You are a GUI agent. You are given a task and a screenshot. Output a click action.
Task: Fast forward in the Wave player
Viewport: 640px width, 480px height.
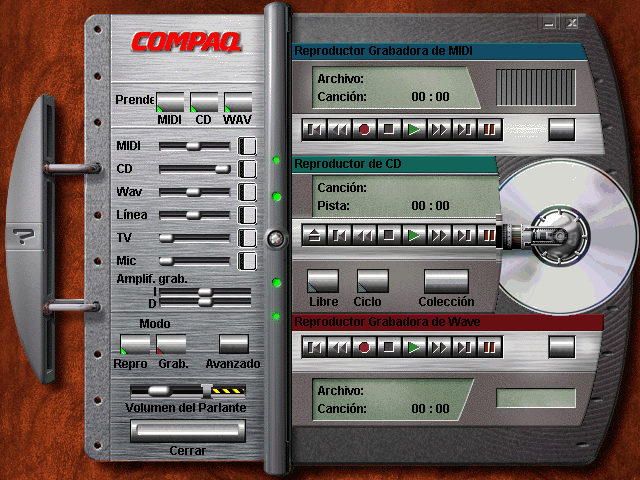[439, 347]
